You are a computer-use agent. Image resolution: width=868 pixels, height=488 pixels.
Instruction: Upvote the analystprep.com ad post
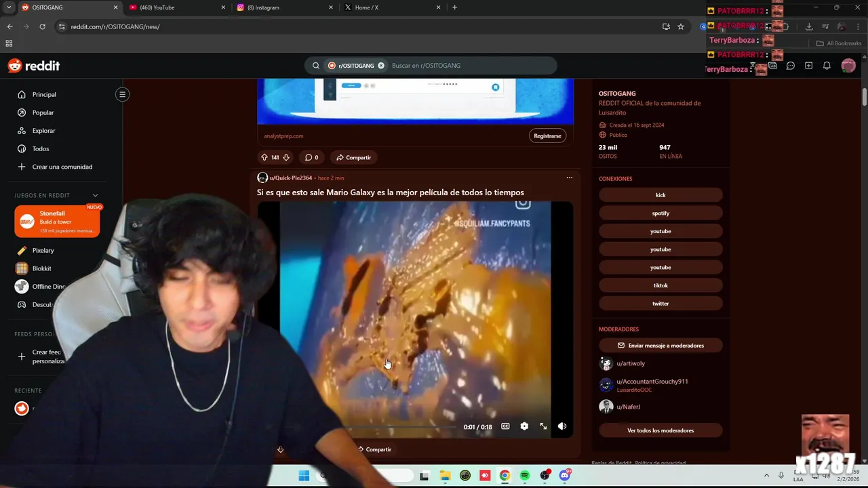[x=264, y=157]
